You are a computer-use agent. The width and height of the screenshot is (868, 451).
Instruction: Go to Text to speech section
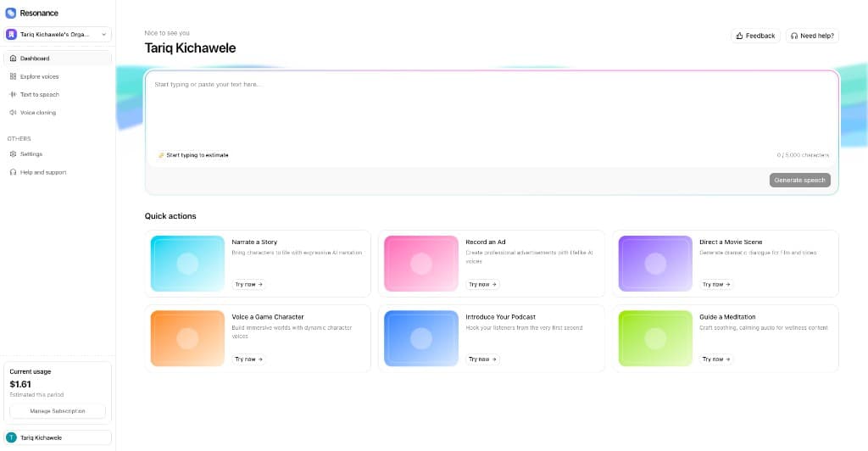[x=40, y=94]
